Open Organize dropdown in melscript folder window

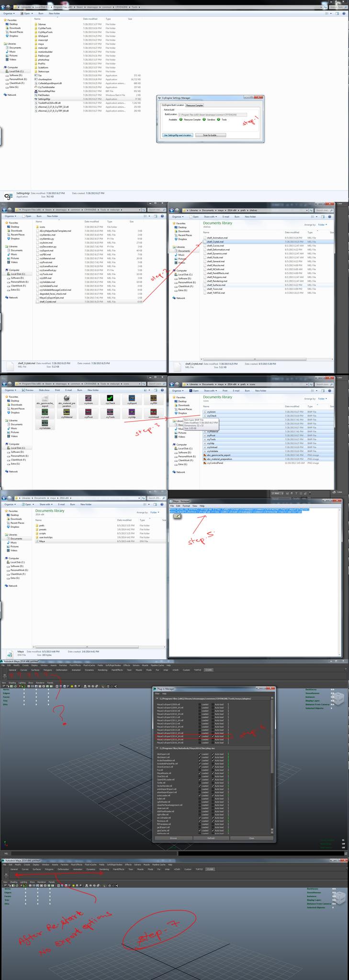pos(11,216)
